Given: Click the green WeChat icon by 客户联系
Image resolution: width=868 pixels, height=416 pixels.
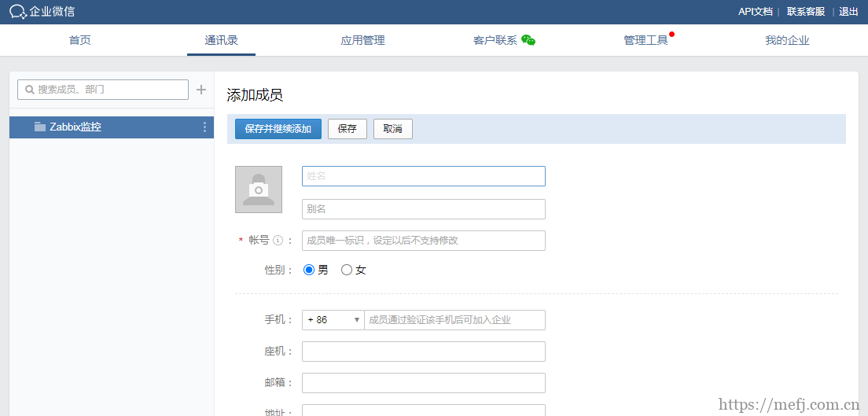Looking at the screenshot, I should [528, 40].
